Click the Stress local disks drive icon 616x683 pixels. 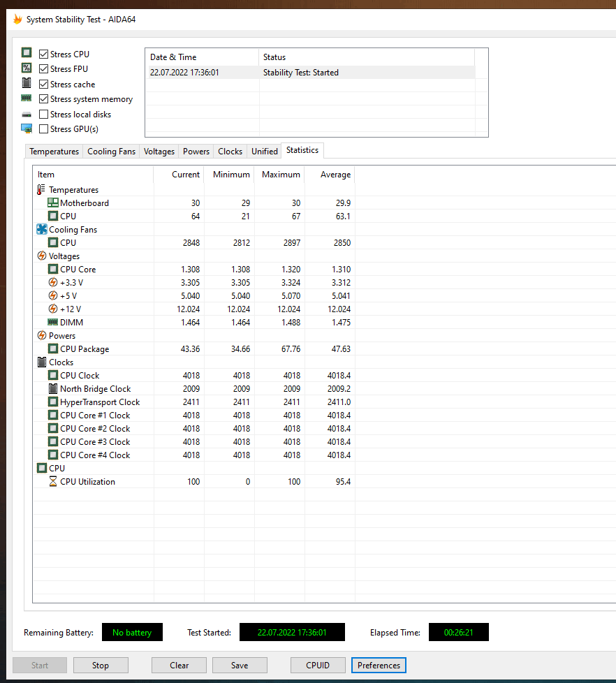(27, 115)
